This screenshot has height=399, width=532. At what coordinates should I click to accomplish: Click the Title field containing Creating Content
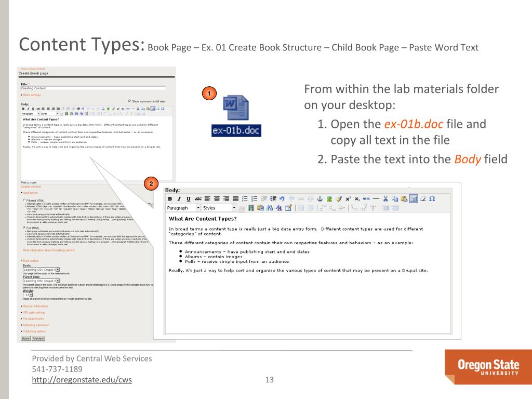(93, 88)
